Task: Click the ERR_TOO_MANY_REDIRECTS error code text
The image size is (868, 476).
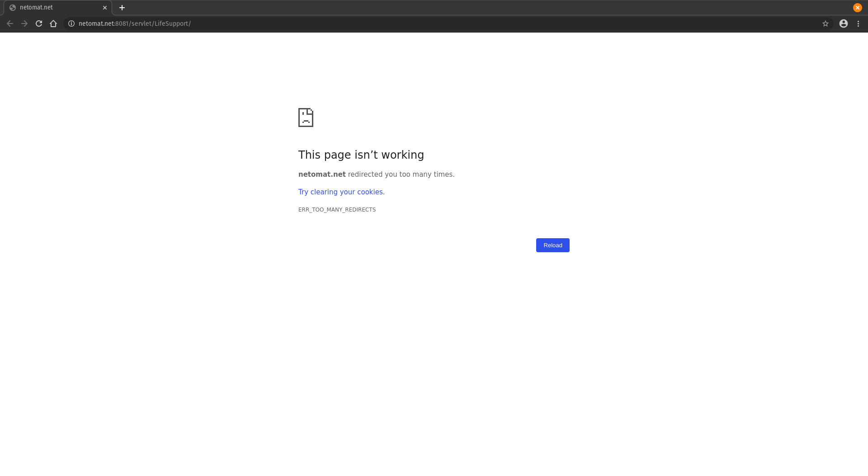Action: point(337,210)
